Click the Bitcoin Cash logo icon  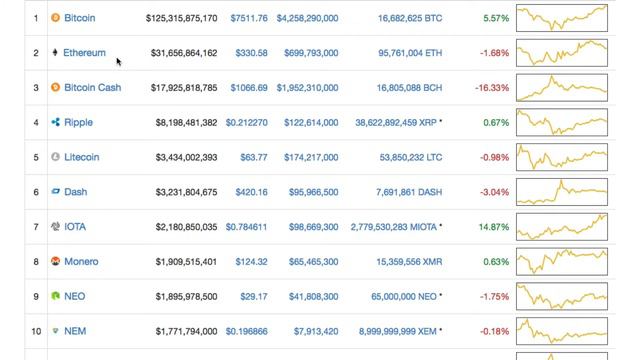tap(55, 87)
